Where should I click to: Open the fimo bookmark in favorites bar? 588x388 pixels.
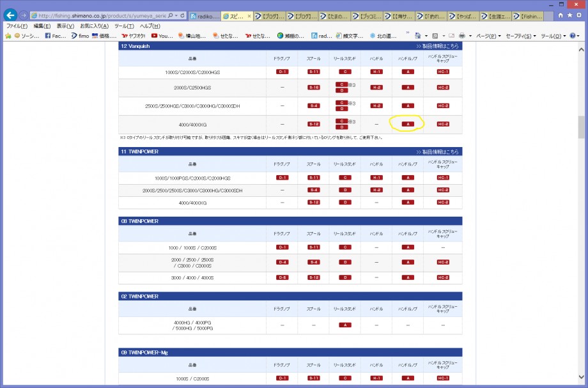pyautogui.click(x=81, y=36)
